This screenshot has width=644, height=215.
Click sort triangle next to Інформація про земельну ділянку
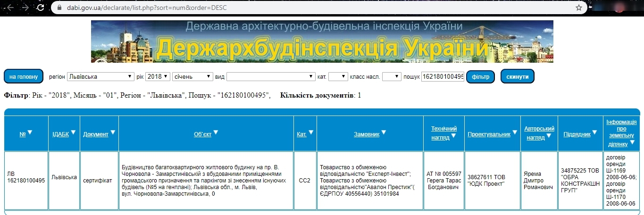pos(633,142)
